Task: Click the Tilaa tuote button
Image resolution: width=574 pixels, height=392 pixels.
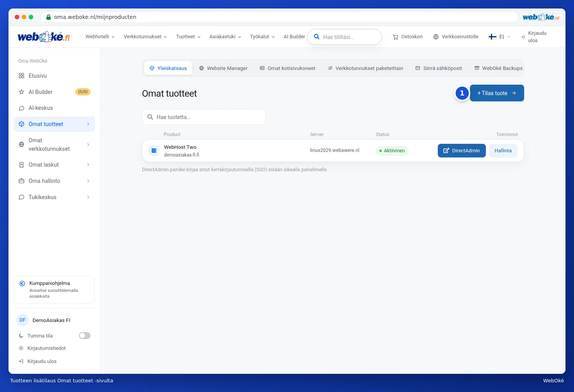Action: pyautogui.click(x=497, y=93)
